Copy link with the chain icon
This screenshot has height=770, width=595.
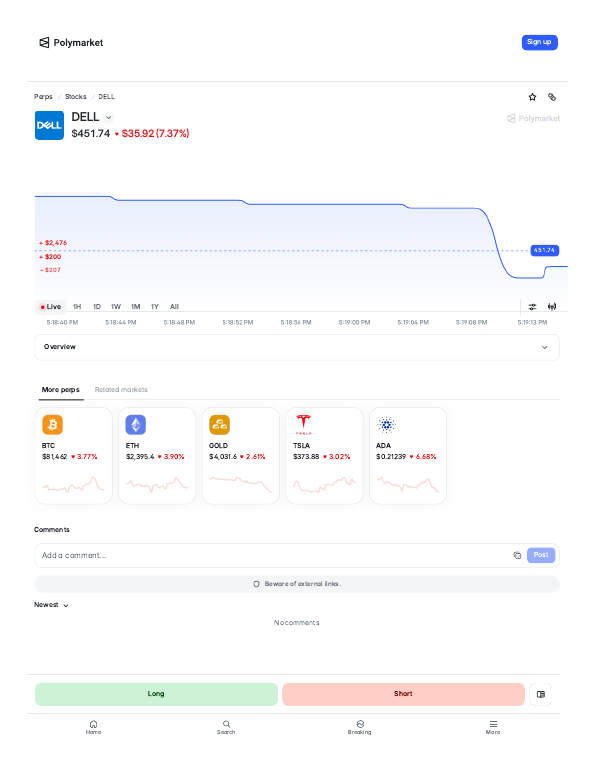pyautogui.click(x=552, y=97)
